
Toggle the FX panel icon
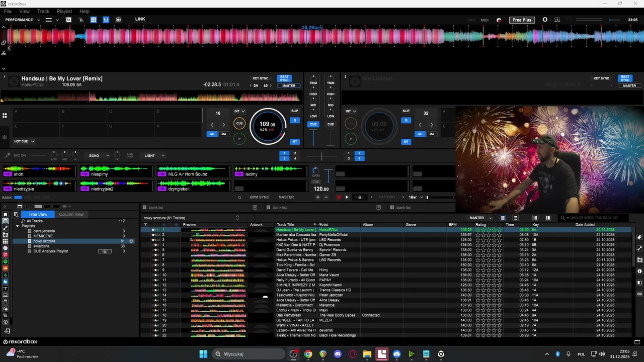pos(69,20)
